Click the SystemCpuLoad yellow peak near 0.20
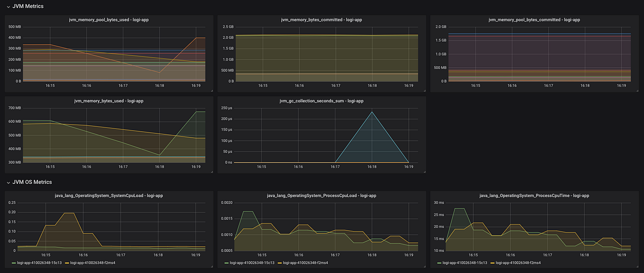 [69, 213]
